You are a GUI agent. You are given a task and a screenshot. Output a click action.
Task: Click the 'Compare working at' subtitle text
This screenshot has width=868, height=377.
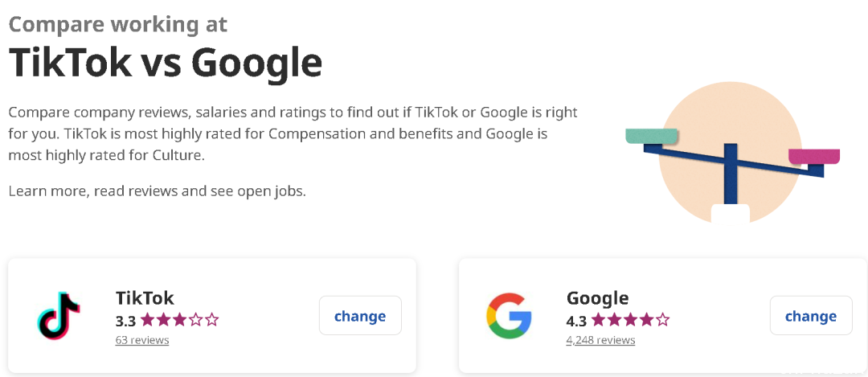118,24
